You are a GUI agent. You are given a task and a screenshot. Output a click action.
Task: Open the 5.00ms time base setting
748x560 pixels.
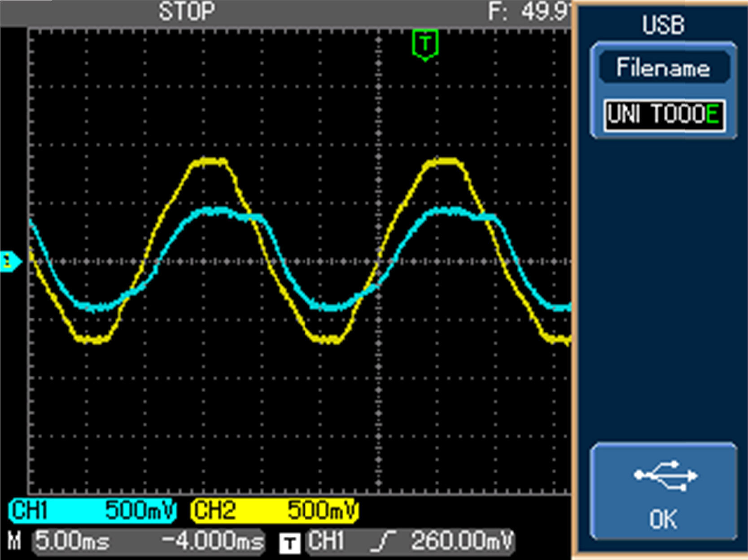[73, 541]
